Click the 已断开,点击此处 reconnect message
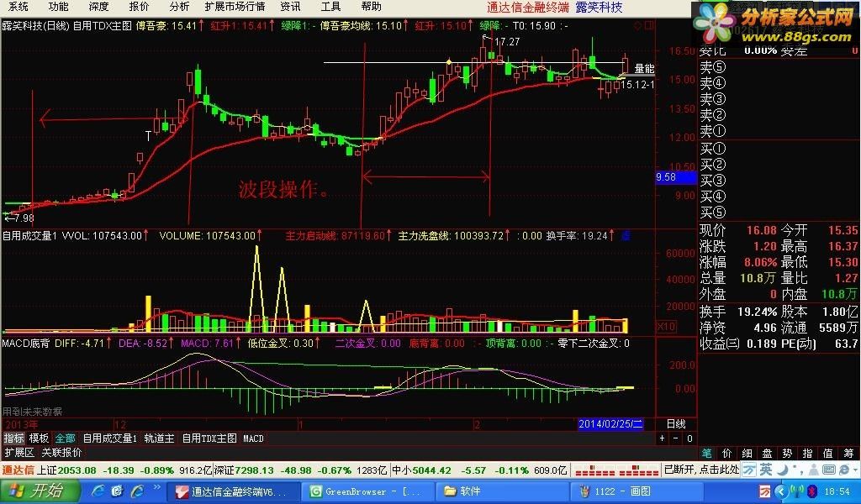861x504 pixels. 700,470
